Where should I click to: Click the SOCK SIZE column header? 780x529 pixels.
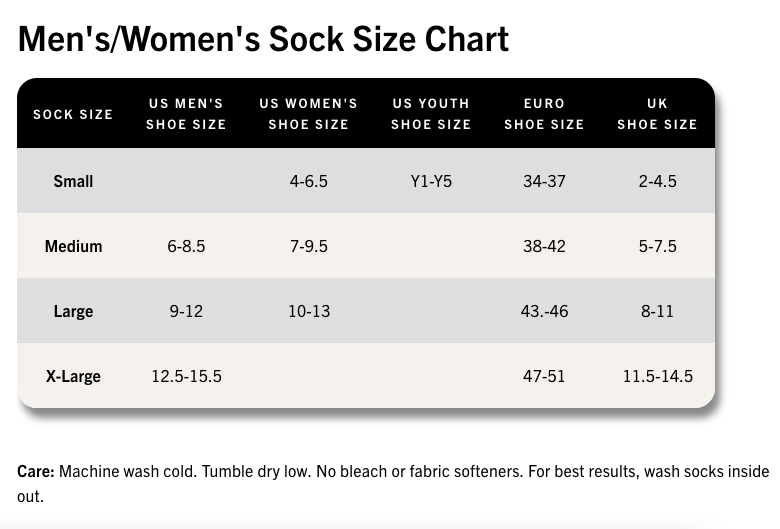(73, 114)
